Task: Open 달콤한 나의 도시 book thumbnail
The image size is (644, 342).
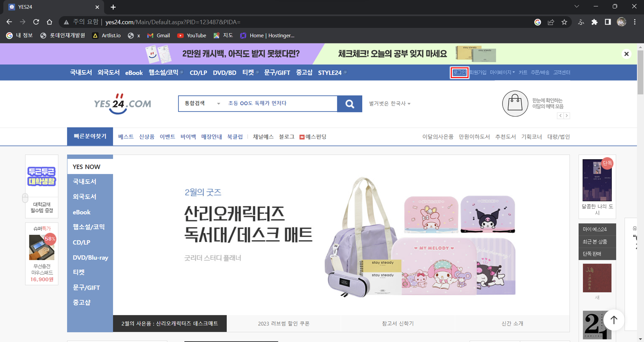Action: pos(597,180)
